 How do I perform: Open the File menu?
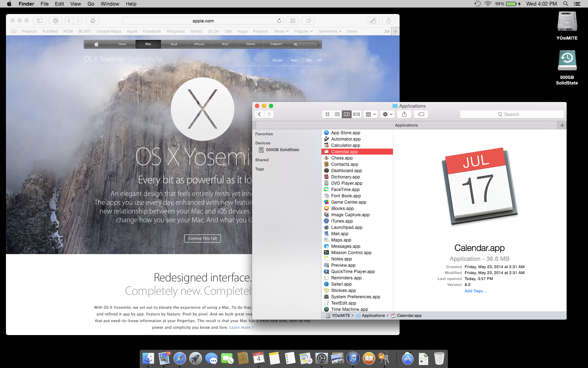(44, 4)
